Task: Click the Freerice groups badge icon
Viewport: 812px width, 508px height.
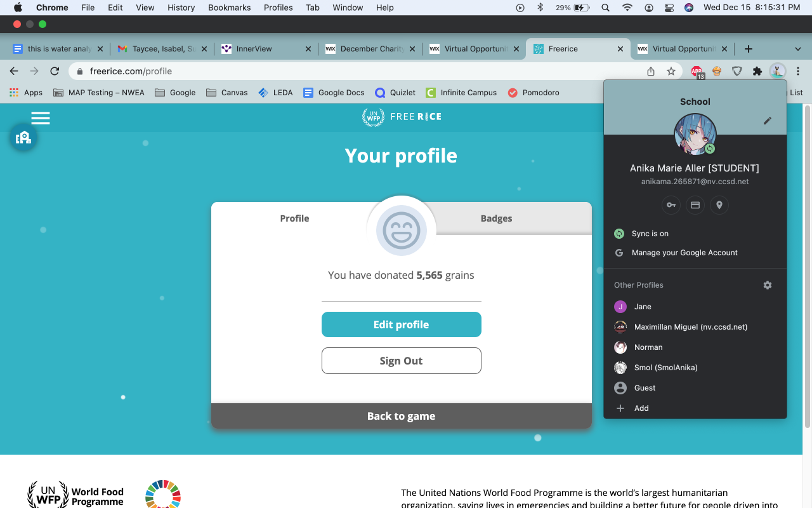Action: pyautogui.click(x=23, y=137)
